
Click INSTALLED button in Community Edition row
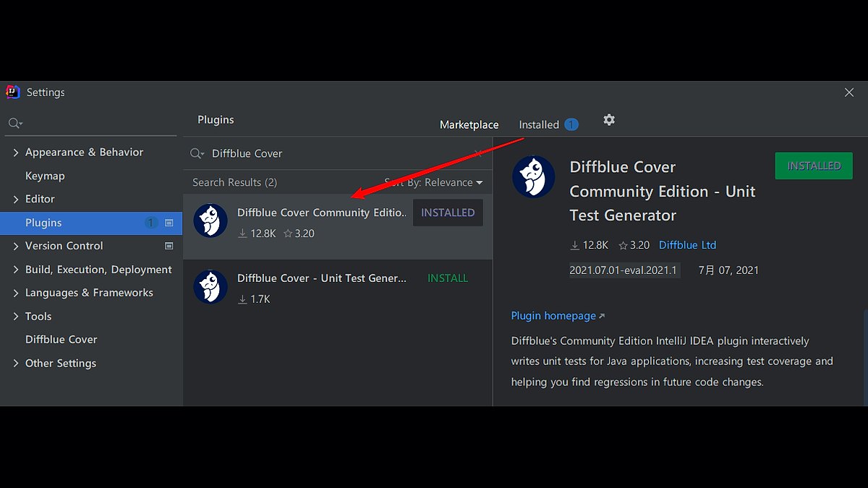coord(448,213)
